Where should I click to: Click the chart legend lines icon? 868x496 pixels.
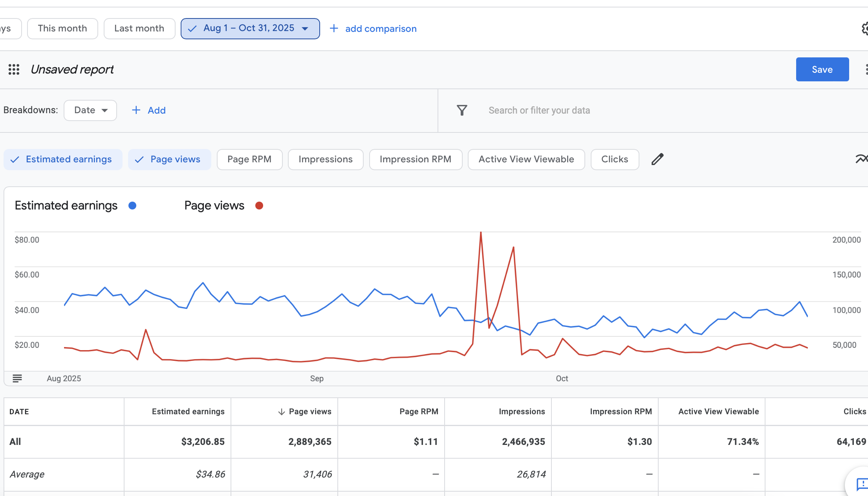17,378
